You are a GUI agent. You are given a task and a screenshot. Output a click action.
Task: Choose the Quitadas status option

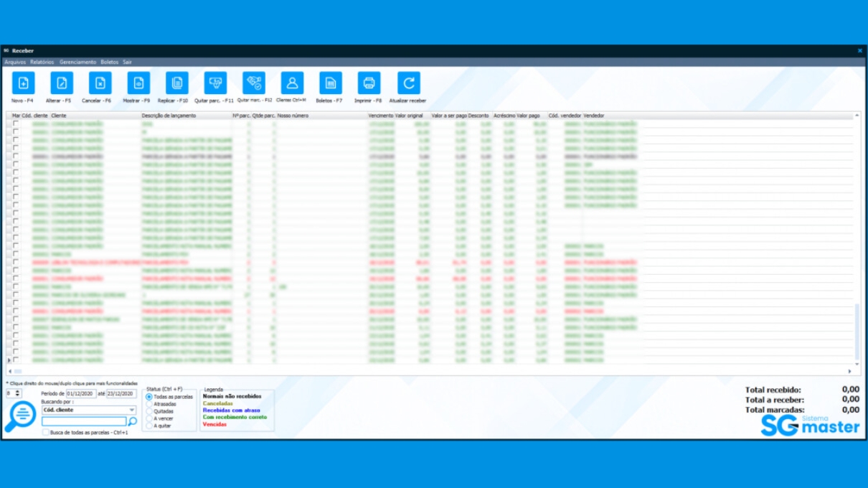point(149,411)
